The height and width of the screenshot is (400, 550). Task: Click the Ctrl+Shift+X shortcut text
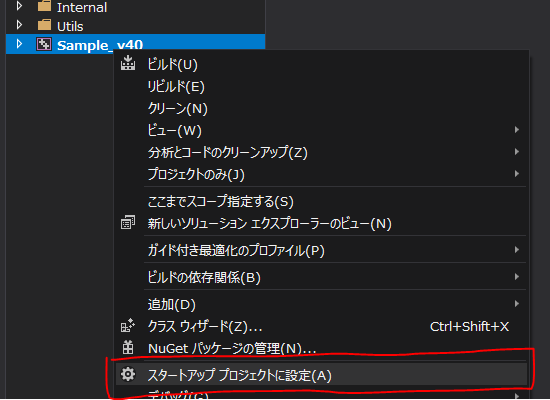click(469, 327)
